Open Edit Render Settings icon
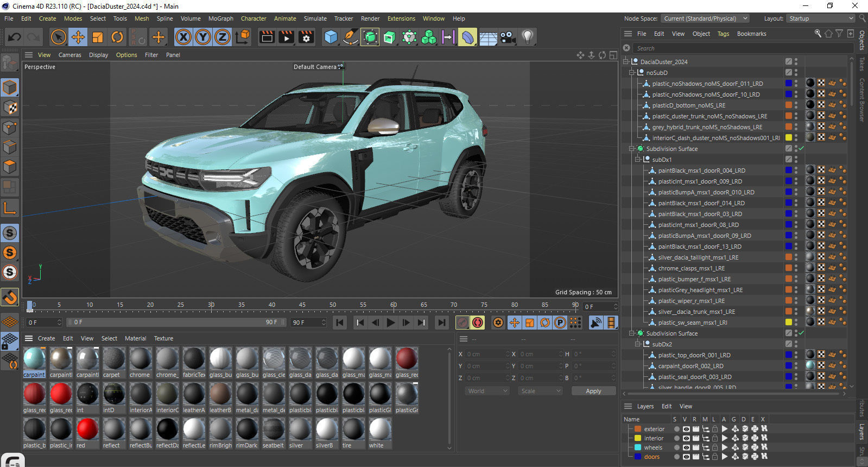The height and width of the screenshot is (467, 868). point(306,37)
